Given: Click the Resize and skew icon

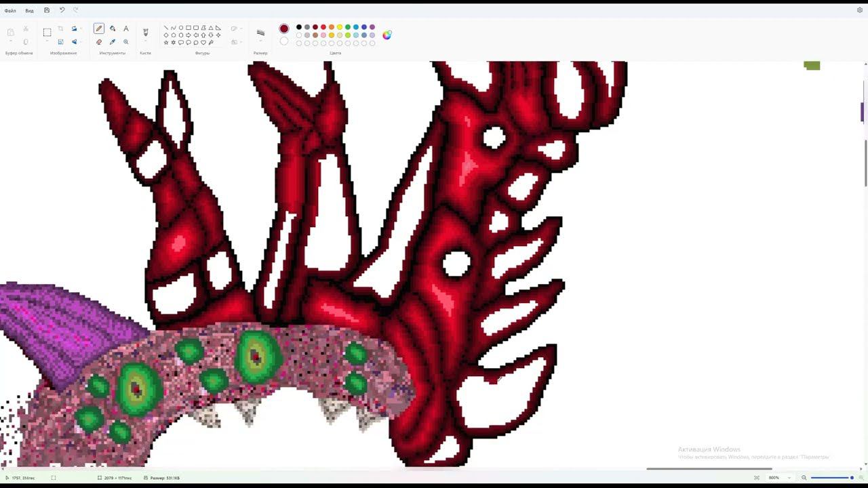Looking at the screenshot, I should [60, 42].
